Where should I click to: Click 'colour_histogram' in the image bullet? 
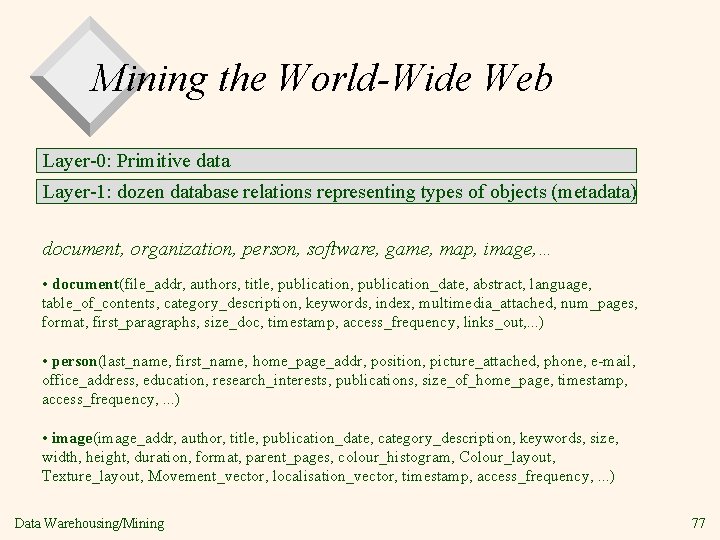[394, 457]
